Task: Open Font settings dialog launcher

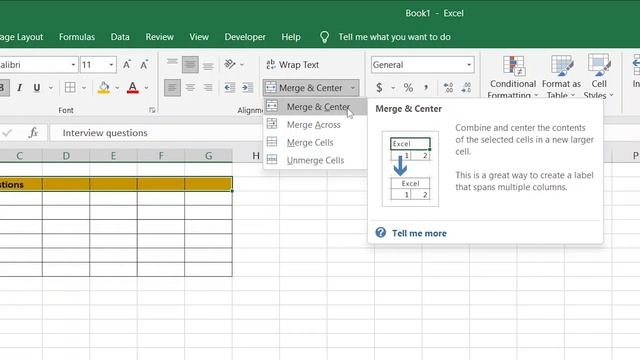Action: 152,110
